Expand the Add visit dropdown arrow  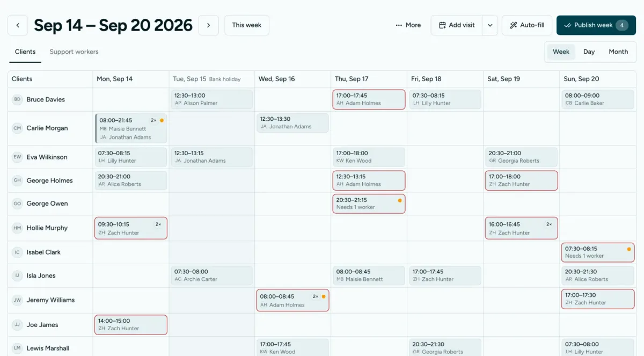[490, 25]
